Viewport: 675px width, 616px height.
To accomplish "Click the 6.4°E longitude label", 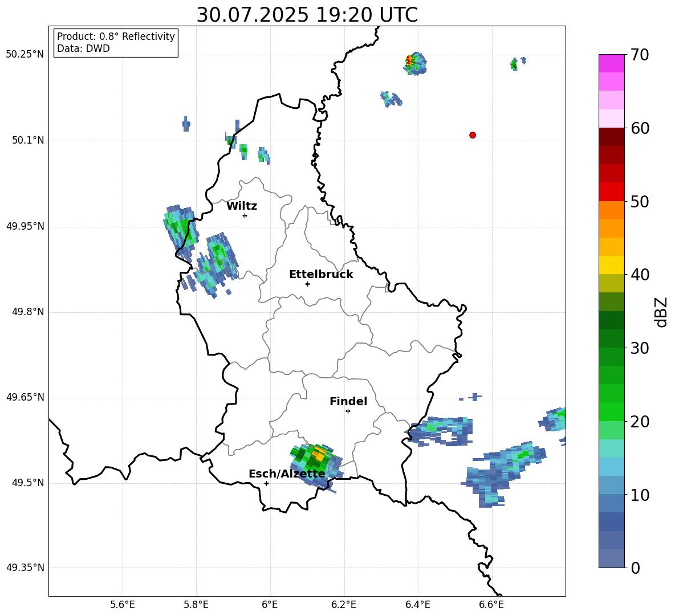I will tap(417, 605).
